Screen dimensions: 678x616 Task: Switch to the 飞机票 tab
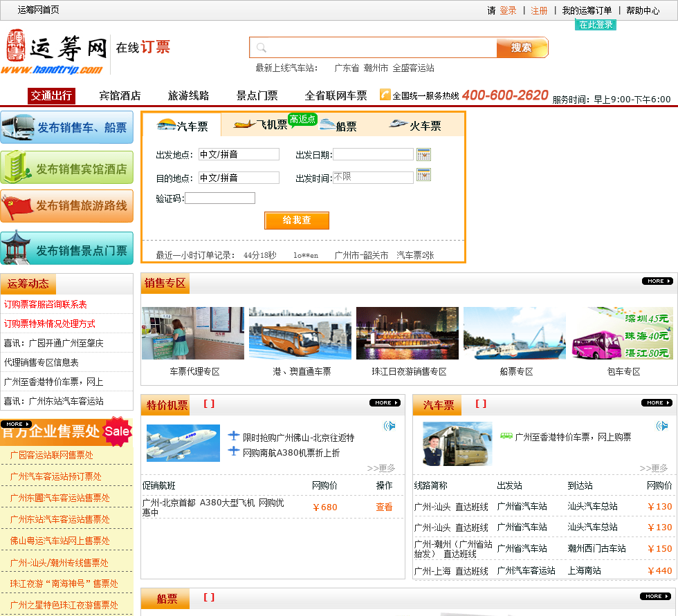pyautogui.click(x=262, y=125)
